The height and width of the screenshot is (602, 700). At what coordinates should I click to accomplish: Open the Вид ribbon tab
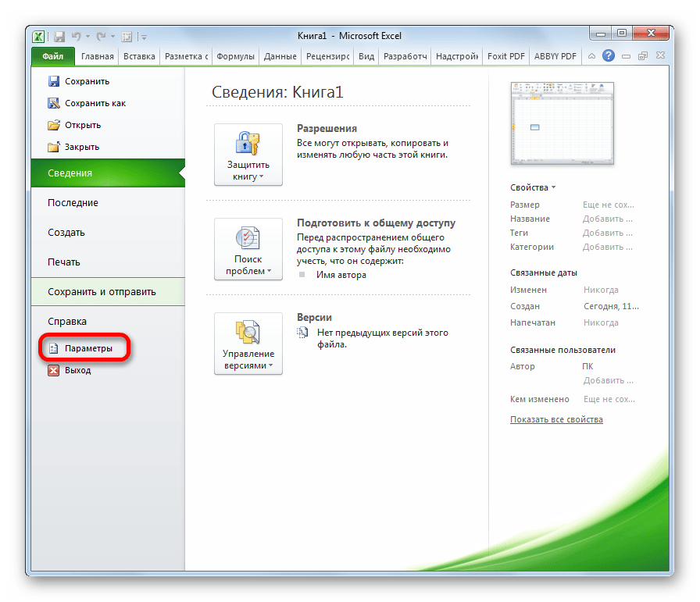point(366,56)
